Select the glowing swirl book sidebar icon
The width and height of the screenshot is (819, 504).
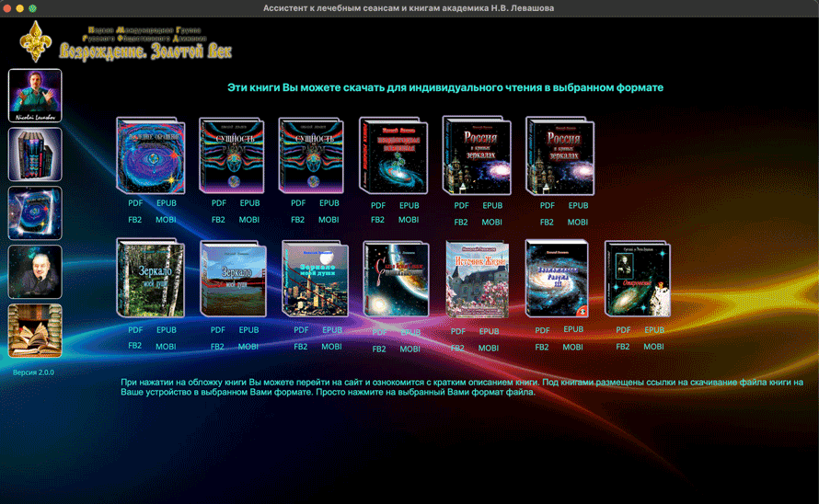pos(35,212)
